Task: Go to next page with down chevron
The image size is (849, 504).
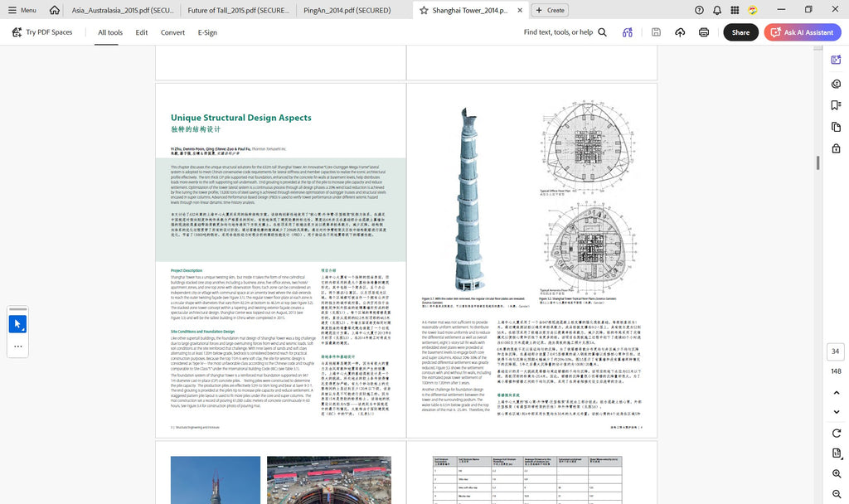Action: [x=836, y=412]
